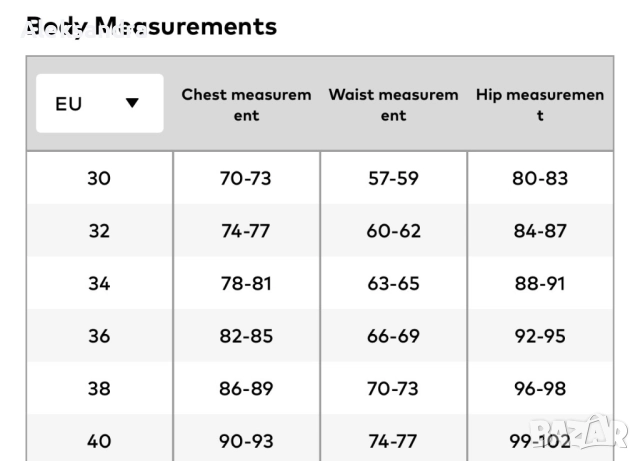
Task: Select the size 36 row label
Action: (99, 336)
